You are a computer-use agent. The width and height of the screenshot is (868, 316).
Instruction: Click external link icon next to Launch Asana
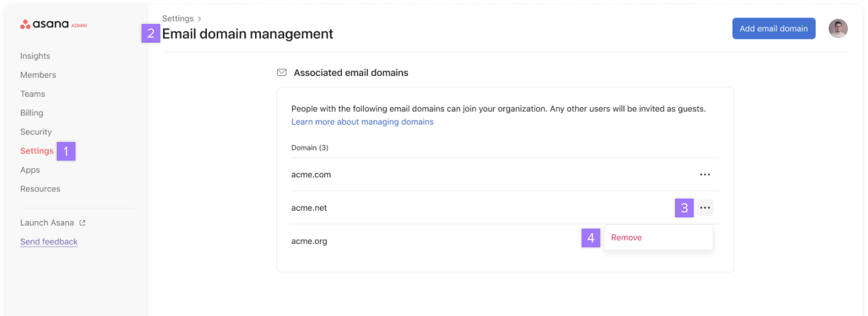(83, 223)
